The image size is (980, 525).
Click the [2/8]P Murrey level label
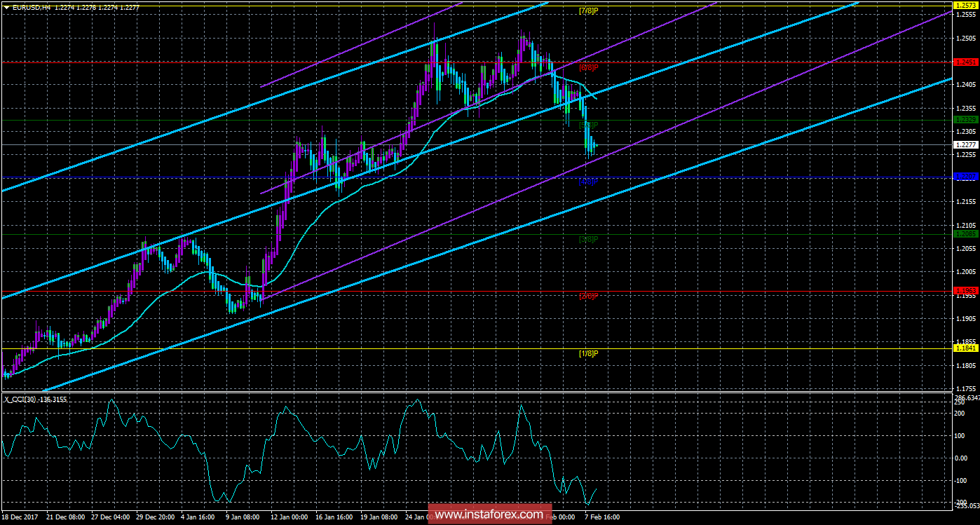coord(588,296)
